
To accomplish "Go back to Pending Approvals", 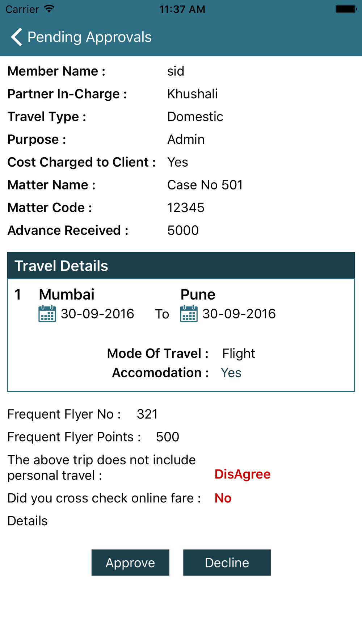I will click(89, 37).
